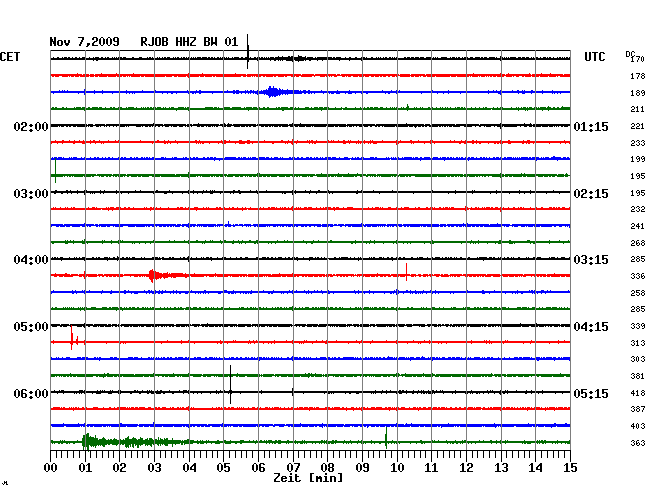Click the DC value 363
The image size is (650, 494).
pos(638,443)
